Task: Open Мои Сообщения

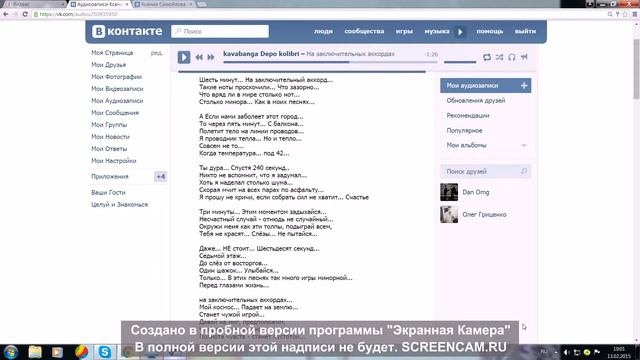Action: tap(115, 113)
